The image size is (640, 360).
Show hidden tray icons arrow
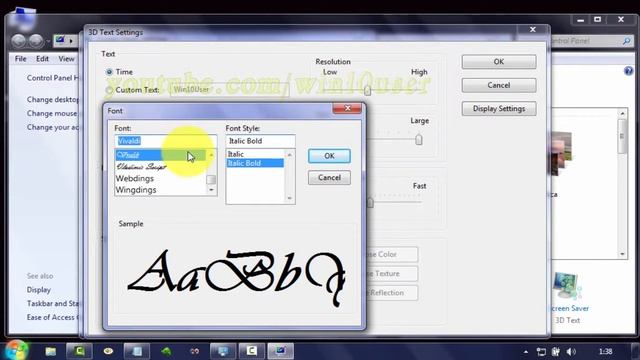526,352
